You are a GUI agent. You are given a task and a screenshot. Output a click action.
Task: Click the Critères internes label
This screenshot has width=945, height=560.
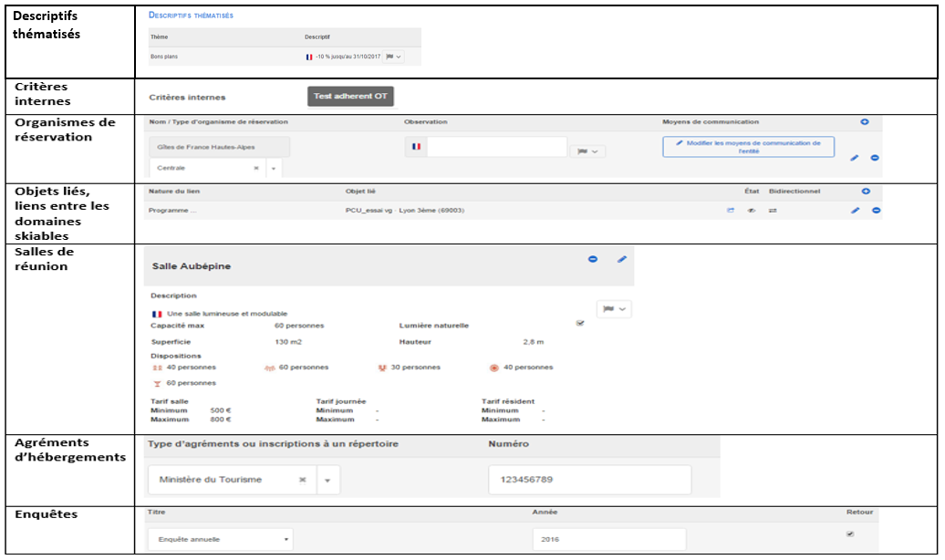187,97
